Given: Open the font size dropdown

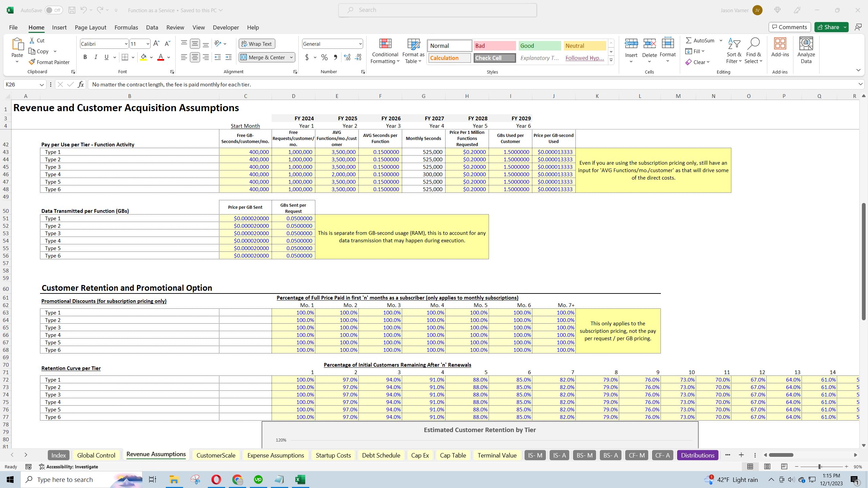Looking at the screenshot, I should 147,44.
